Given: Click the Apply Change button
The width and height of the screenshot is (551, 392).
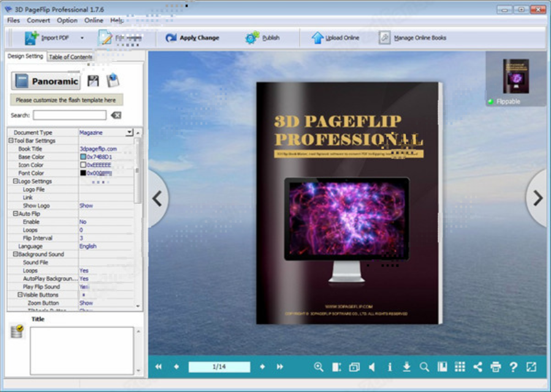Looking at the screenshot, I should click(192, 38).
